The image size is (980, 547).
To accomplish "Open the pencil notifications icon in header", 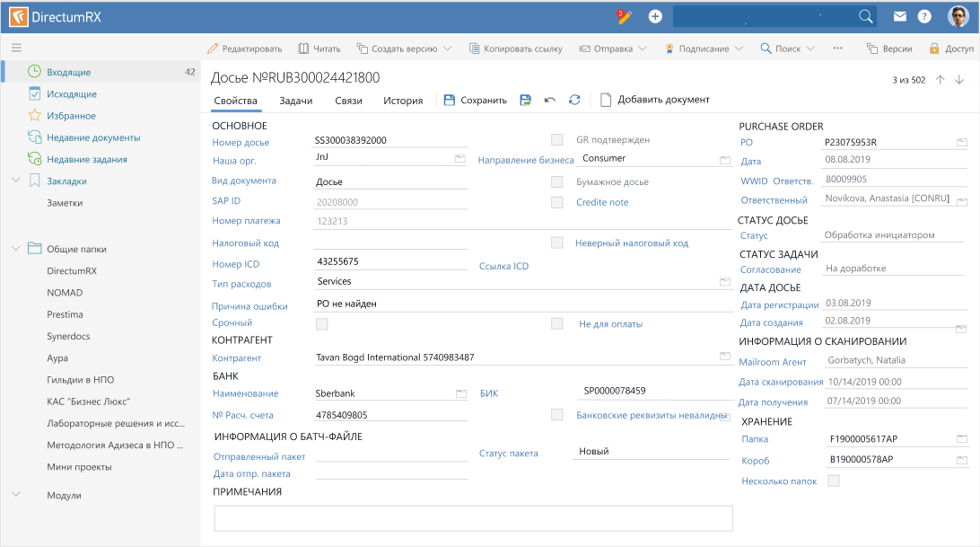I will pos(624,17).
